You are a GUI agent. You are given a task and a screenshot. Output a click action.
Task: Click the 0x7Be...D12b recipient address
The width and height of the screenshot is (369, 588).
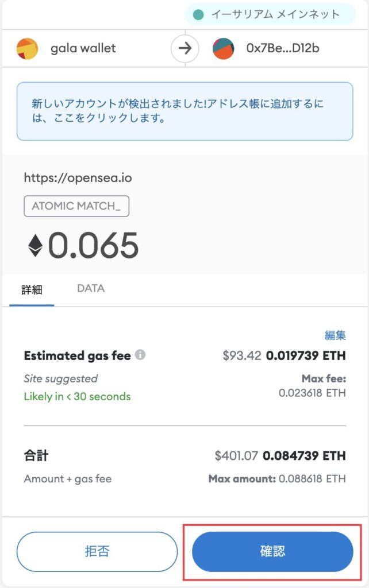[283, 48]
